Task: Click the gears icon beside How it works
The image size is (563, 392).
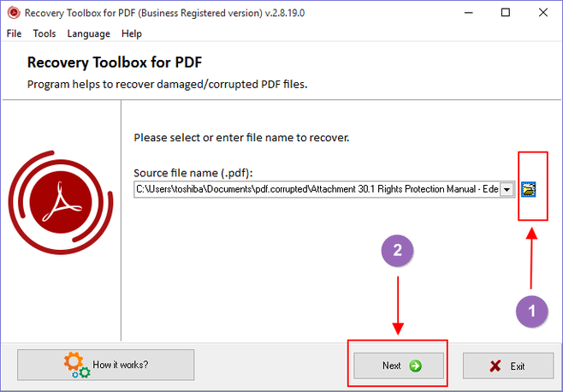Action: point(77,365)
